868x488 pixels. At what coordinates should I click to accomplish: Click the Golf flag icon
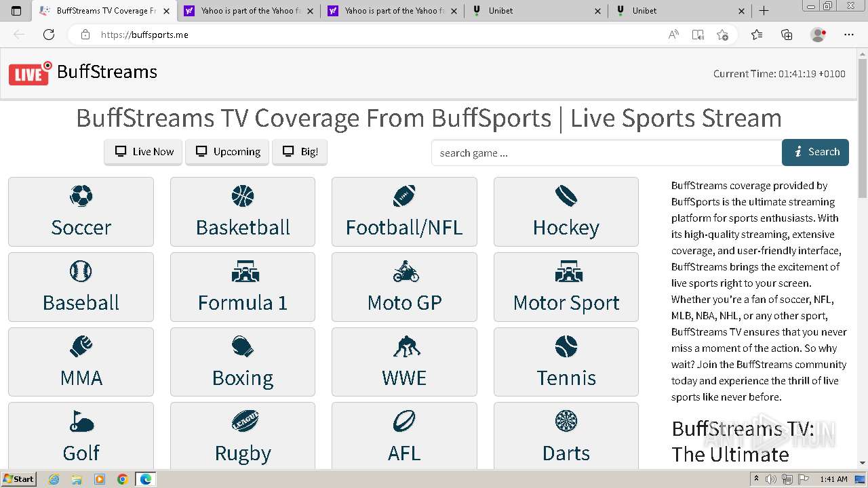[81, 421]
